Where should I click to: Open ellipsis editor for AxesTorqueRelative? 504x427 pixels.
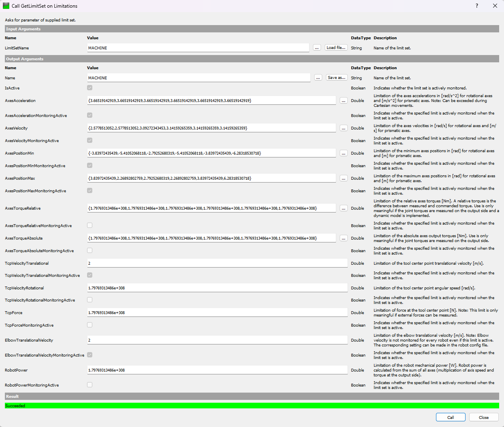pos(344,208)
